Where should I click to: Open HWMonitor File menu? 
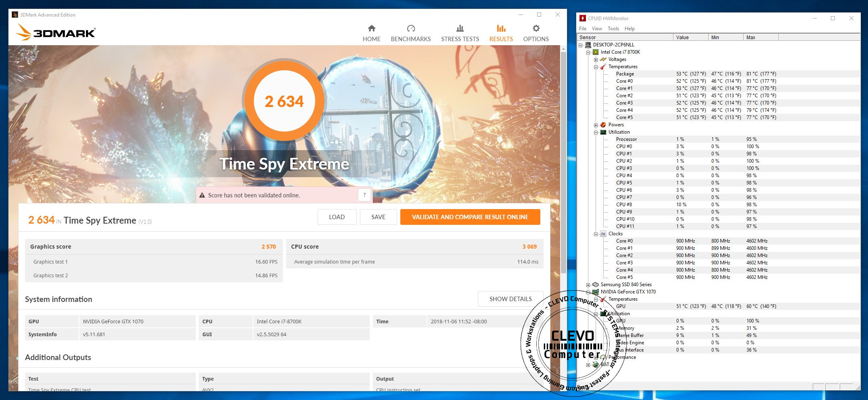pyautogui.click(x=583, y=29)
